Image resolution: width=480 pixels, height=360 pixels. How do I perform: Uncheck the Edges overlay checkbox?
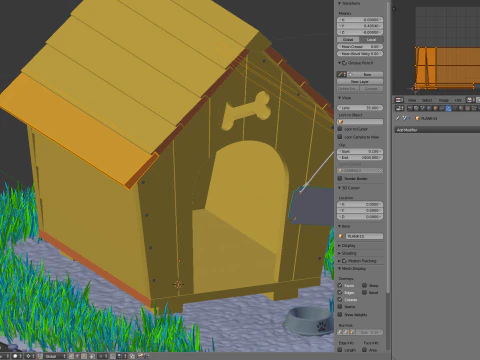point(340,292)
